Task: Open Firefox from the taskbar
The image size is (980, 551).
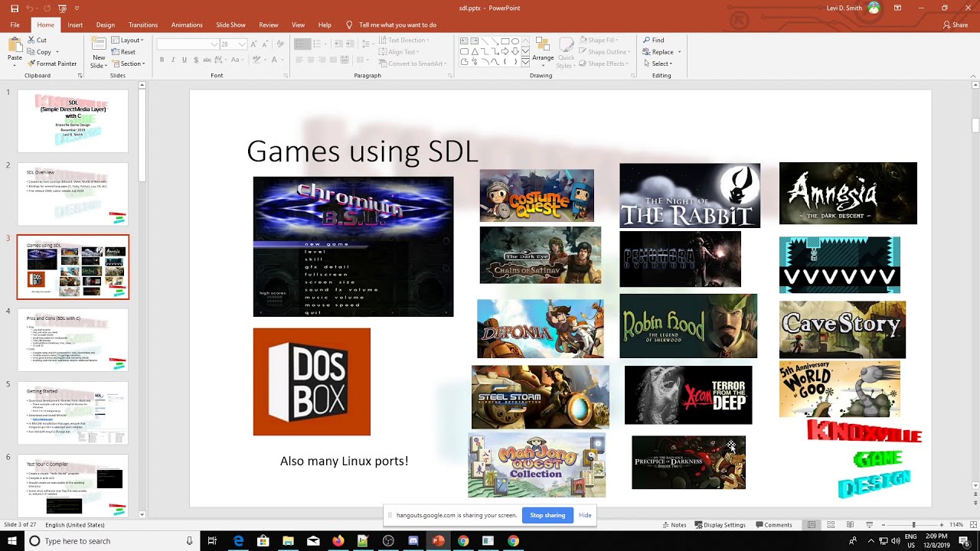Action: 338,540
